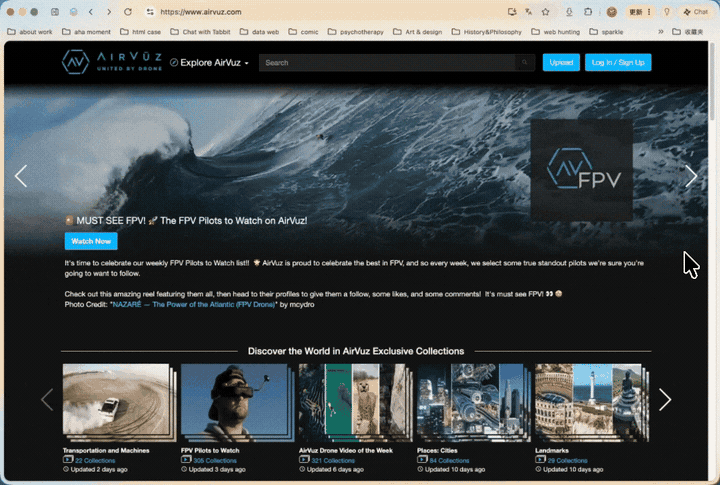720x485 pixels.
Task: Click the browser back arrow
Action: click(x=91, y=12)
